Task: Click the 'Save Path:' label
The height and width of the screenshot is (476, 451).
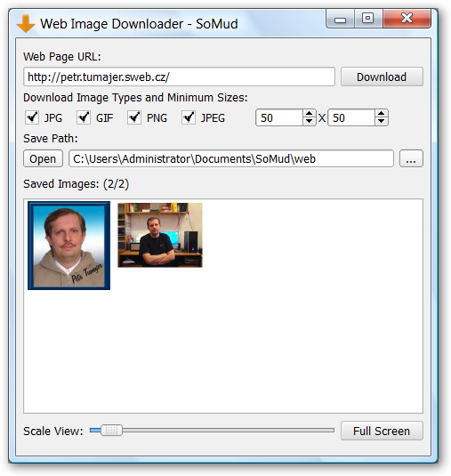Action: (51, 139)
